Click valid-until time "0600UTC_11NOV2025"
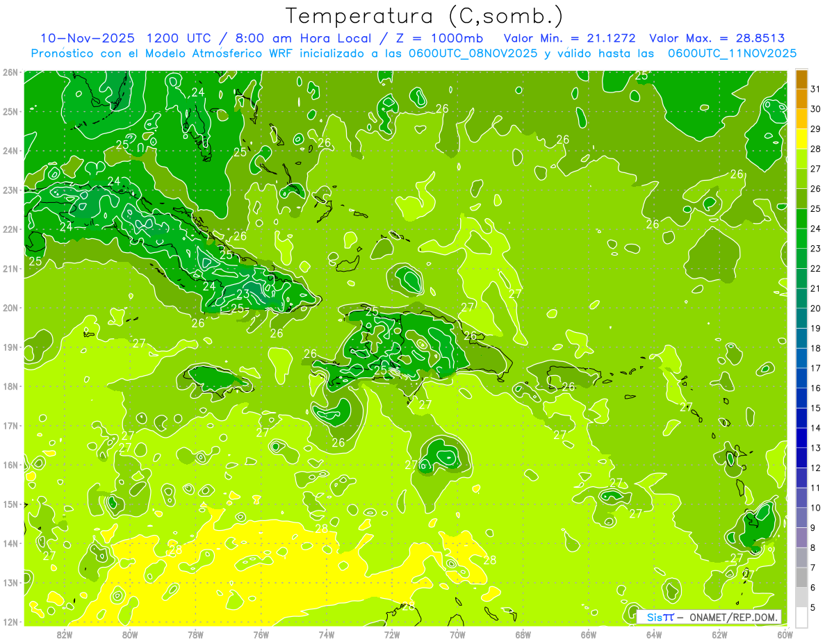Image resolution: width=834 pixels, height=644 pixels. (732, 53)
